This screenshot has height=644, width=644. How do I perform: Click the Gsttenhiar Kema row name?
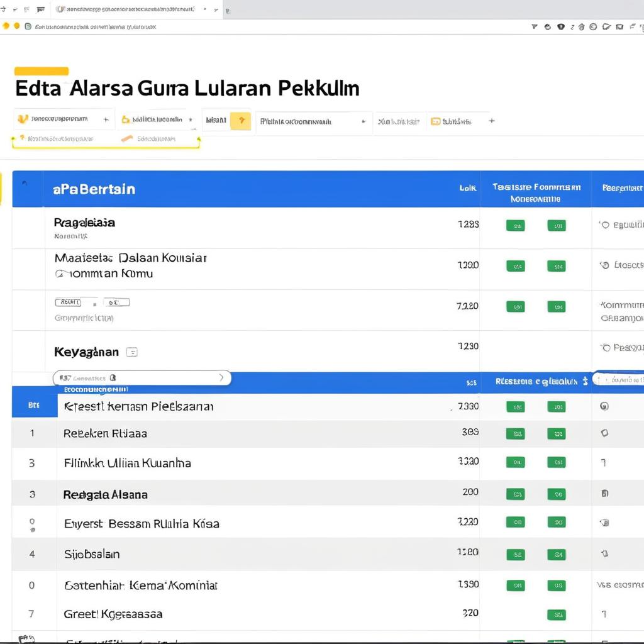click(141, 586)
